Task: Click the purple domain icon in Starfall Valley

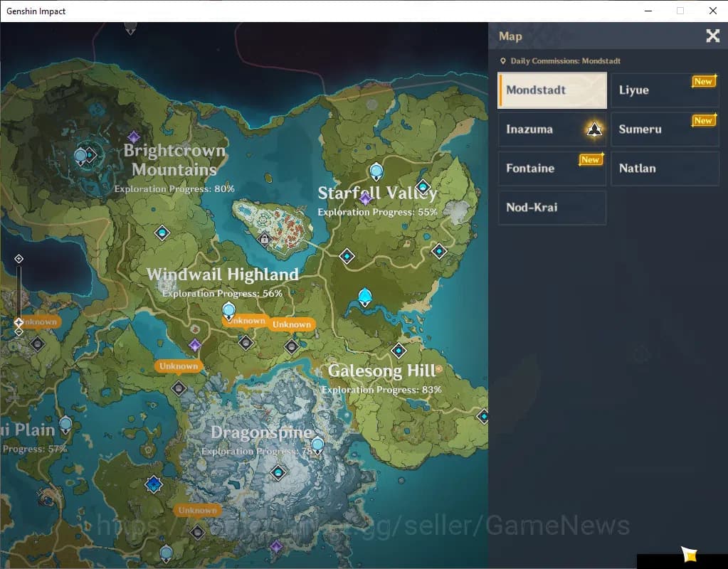Action: point(365,198)
